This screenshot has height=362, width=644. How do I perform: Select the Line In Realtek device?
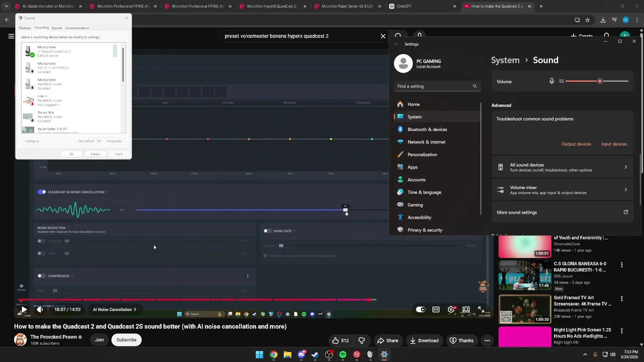(70, 100)
